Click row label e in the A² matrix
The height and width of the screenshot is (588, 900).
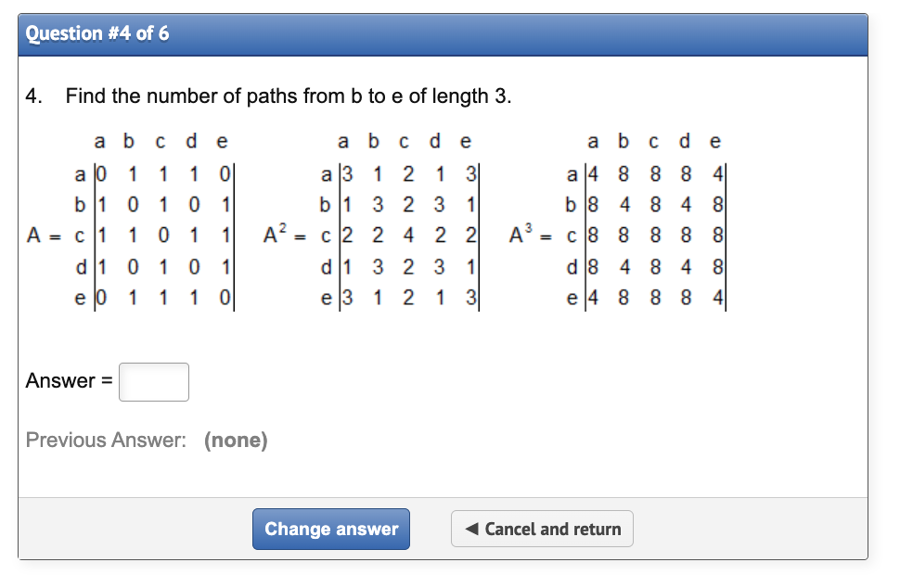click(326, 297)
